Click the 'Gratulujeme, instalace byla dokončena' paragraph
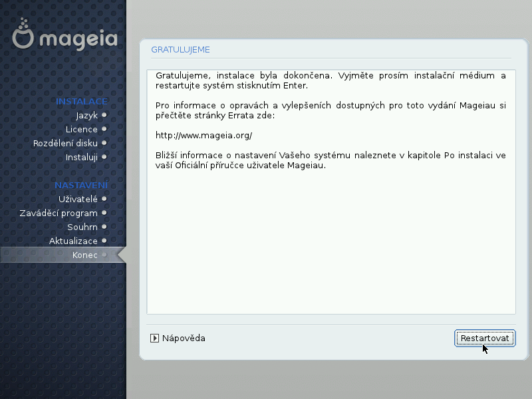Viewport: 532px width, 399px height. click(331, 80)
